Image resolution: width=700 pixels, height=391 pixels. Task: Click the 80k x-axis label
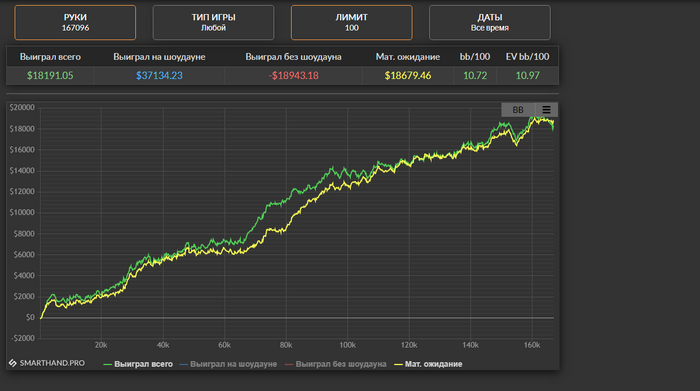coord(286,345)
